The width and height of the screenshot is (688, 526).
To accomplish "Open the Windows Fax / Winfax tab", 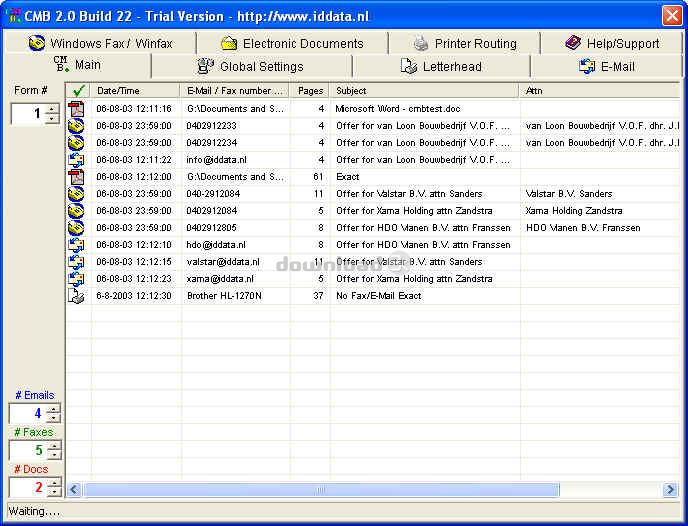I will point(100,43).
